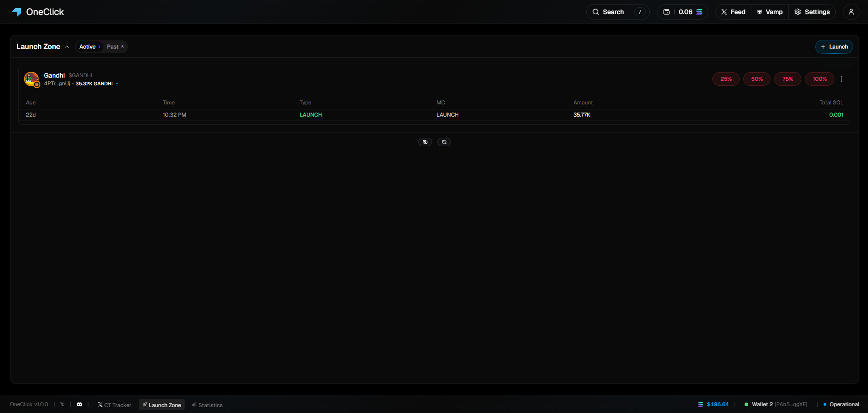The image size is (868, 413).
Task: Click the OneClick v1.0.0 version label
Action: tap(29, 404)
